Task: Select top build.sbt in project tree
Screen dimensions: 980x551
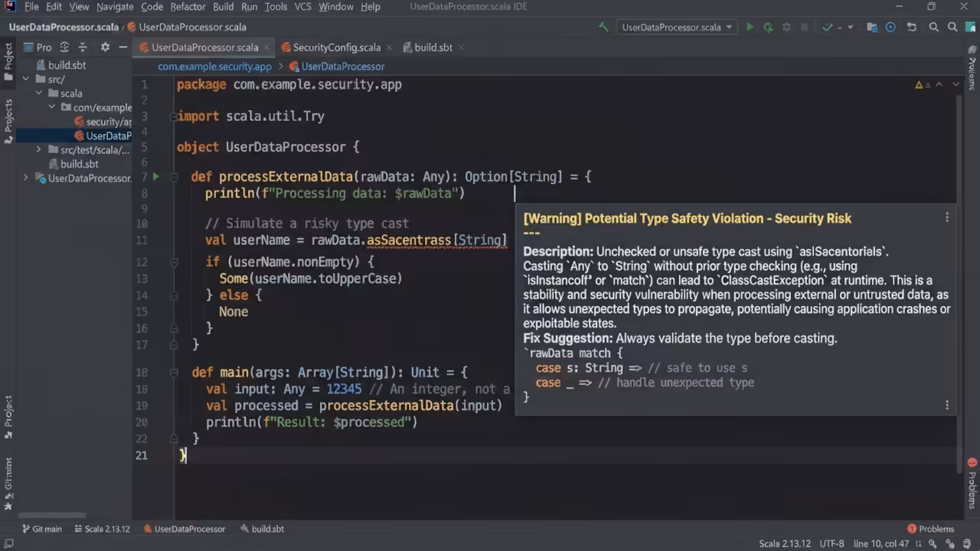Action: (61, 65)
